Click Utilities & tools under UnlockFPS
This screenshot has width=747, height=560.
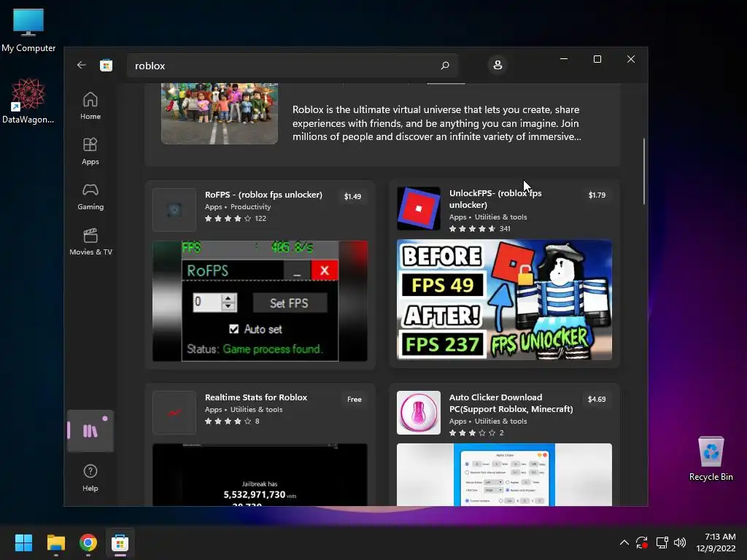point(500,217)
